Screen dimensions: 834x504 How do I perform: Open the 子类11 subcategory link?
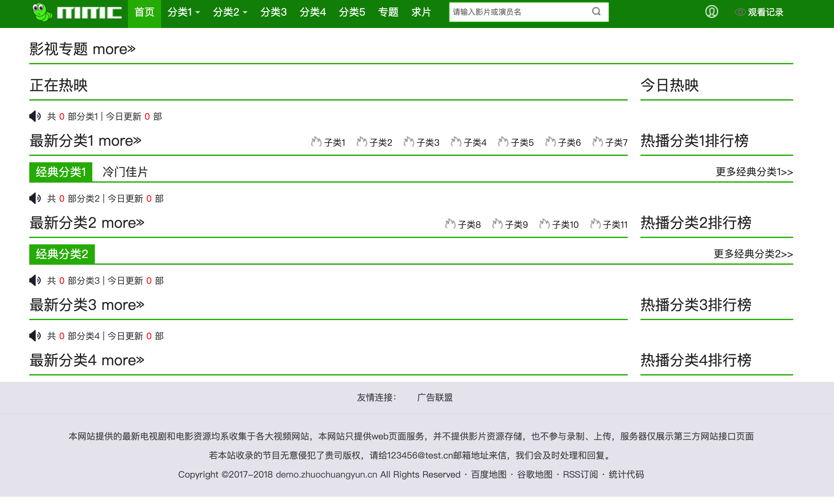click(x=615, y=225)
